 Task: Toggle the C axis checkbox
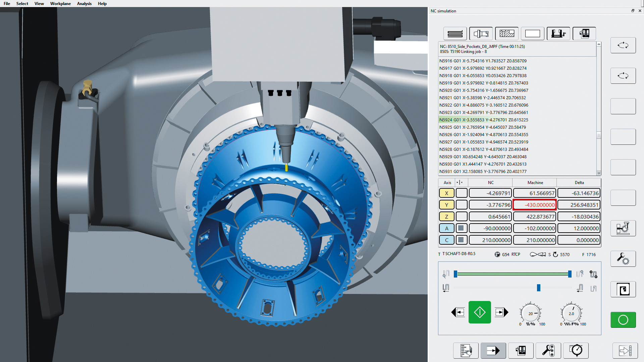[462, 240]
